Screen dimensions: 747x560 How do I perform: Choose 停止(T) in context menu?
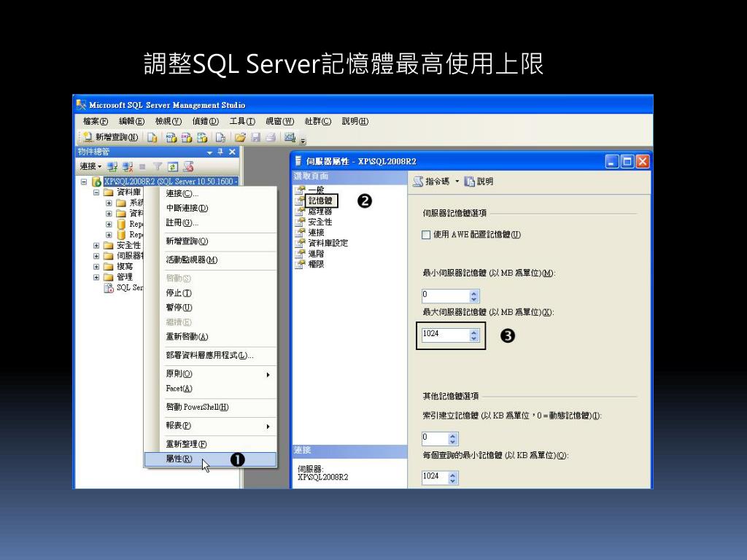211,293
